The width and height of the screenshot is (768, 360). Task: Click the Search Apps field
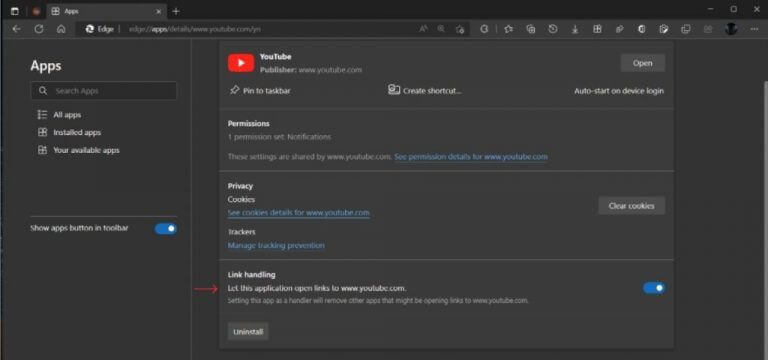[103, 91]
